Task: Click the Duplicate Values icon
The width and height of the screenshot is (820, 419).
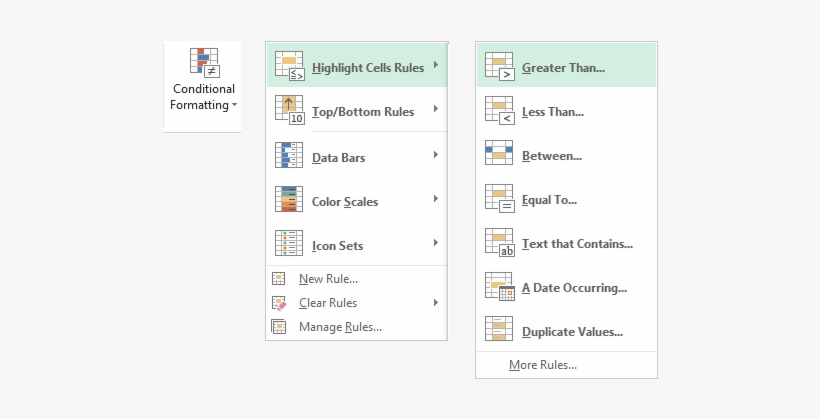Action: click(499, 329)
